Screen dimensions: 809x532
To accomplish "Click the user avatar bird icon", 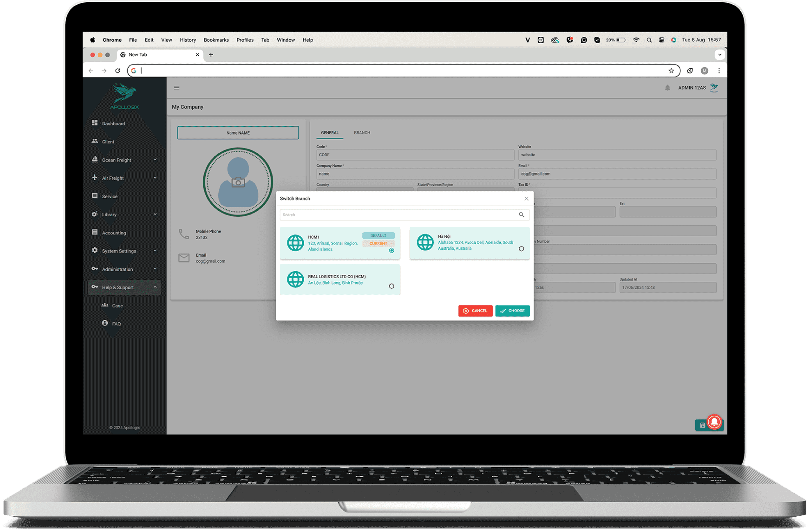I will [x=714, y=88].
